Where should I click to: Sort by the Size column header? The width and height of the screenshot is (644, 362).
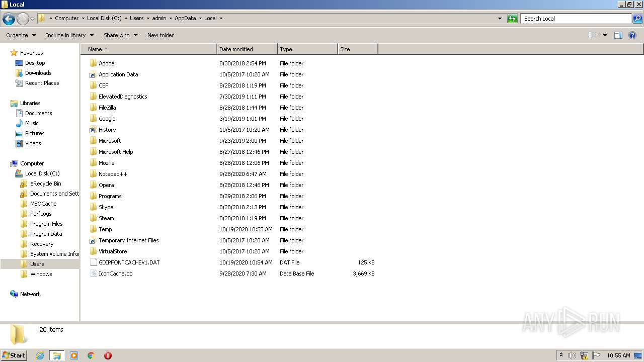pos(358,49)
